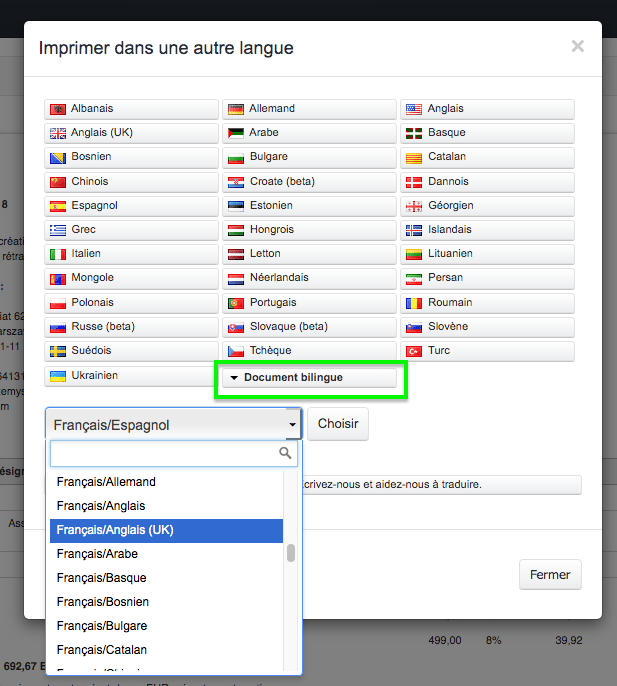617x686 pixels.
Task: Pick the Slovène language button
Action: [487, 327]
